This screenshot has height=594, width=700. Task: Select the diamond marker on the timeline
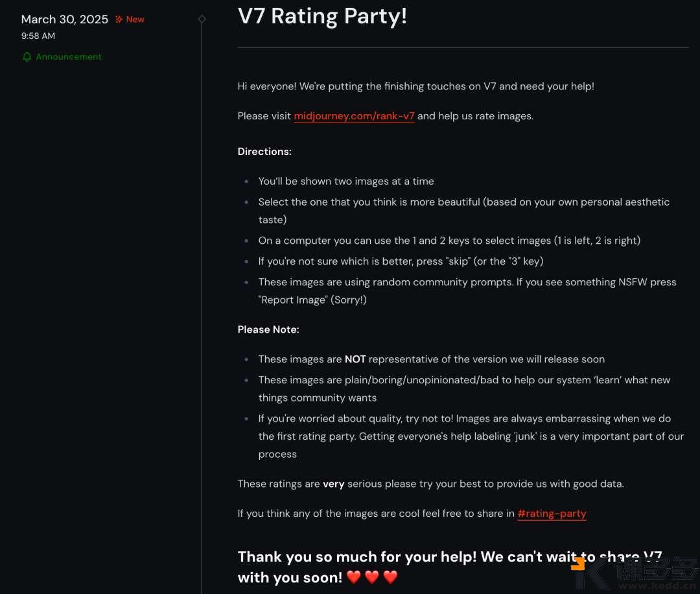(x=202, y=19)
